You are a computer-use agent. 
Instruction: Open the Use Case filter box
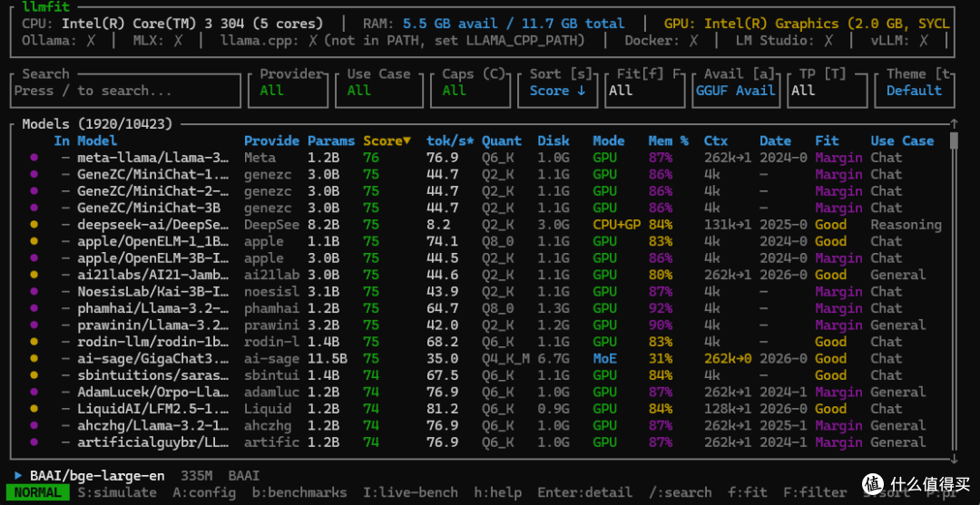coord(379,91)
